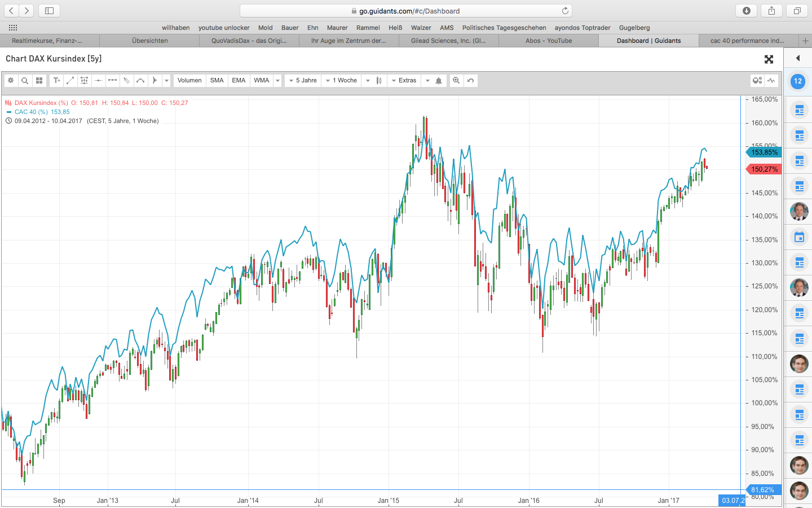Select the trendline drawing tool
Viewport: 812px width, 508px height.
70,80
